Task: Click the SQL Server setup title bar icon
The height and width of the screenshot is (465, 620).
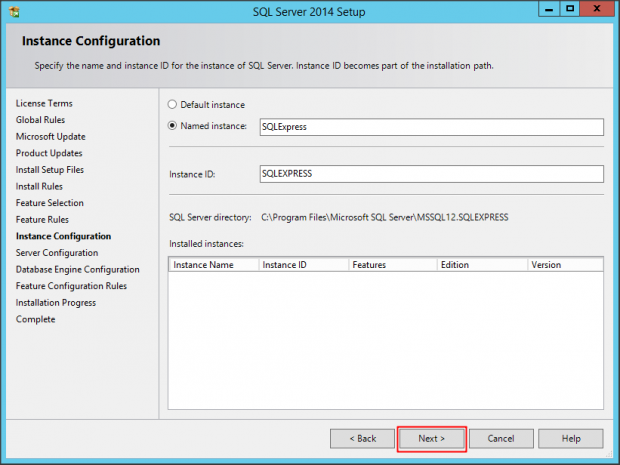Action: 14,12
